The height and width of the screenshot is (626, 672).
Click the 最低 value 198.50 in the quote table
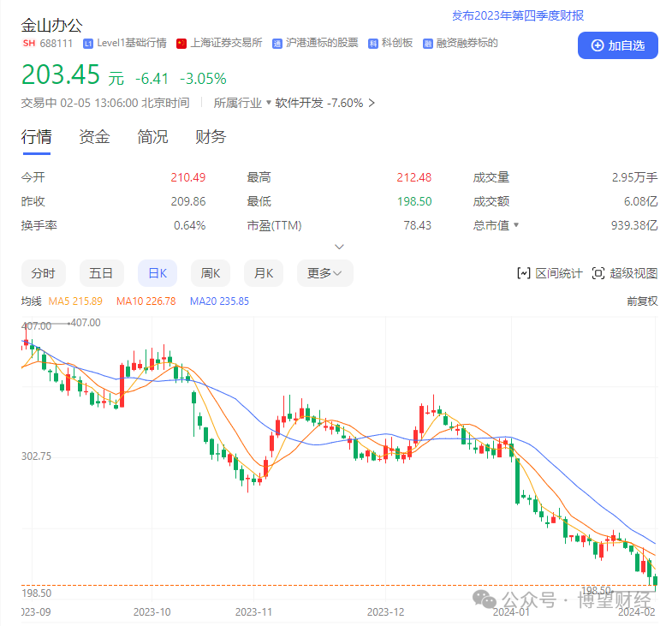(414, 201)
